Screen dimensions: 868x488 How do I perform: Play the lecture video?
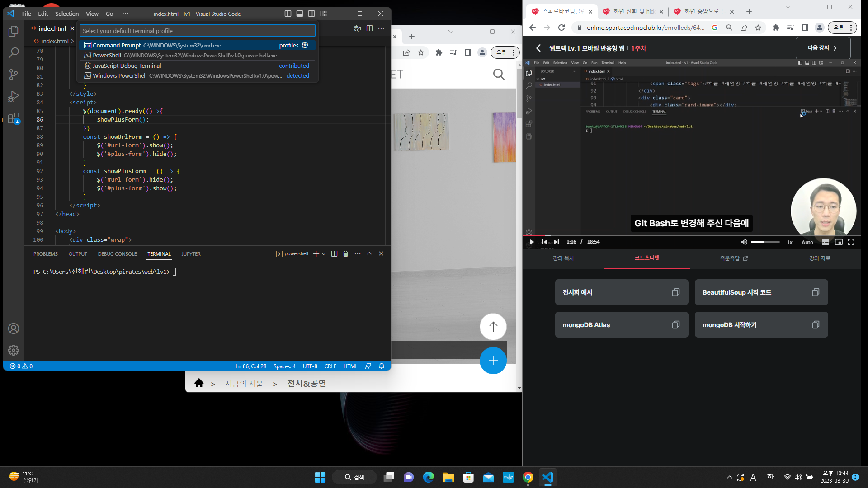click(532, 242)
